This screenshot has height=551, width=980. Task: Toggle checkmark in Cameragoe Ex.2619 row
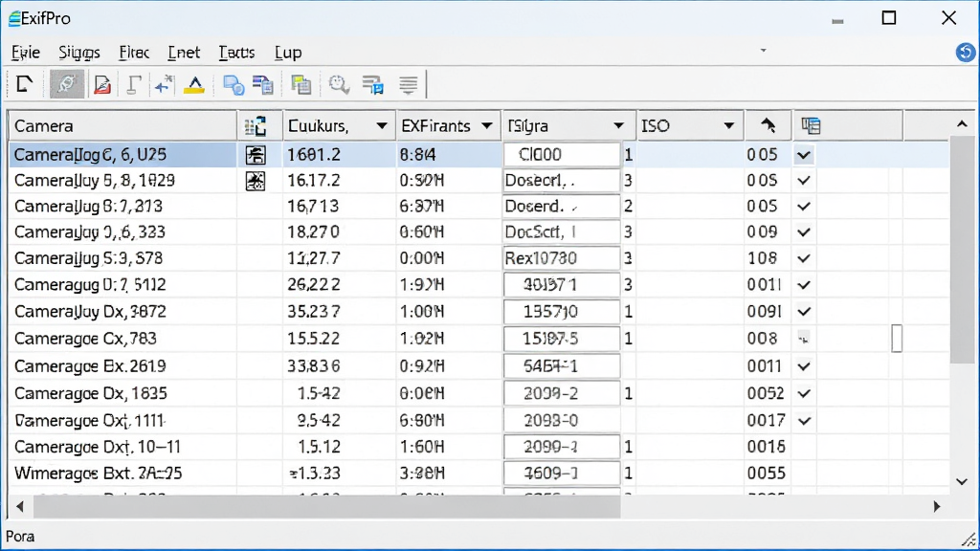click(804, 366)
